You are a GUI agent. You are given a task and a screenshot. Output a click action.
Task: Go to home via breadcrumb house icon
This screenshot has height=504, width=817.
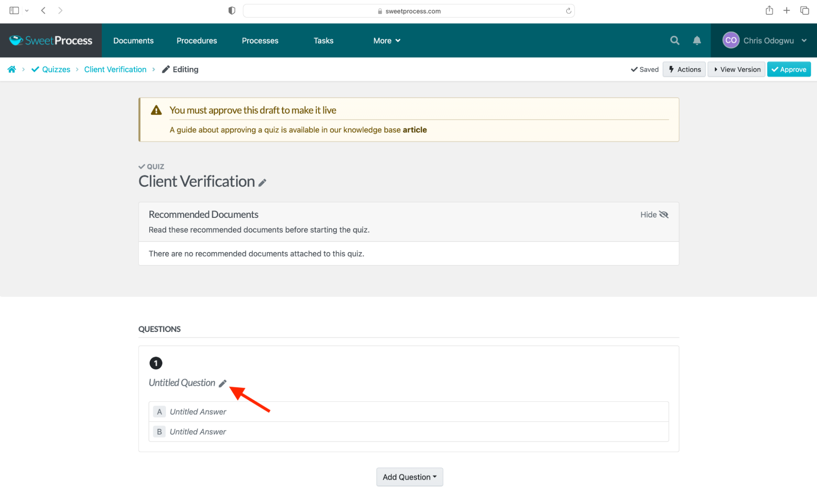[12, 69]
